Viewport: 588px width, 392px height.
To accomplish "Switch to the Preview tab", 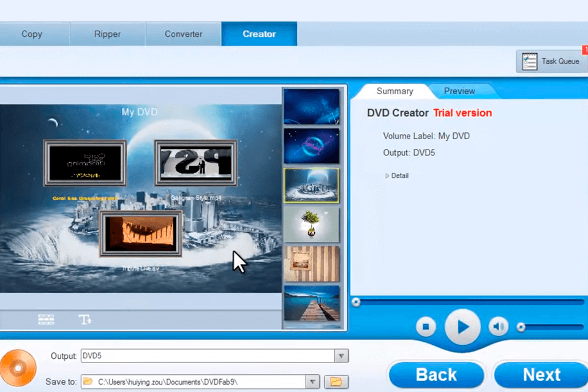I will click(x=459, y=91).
